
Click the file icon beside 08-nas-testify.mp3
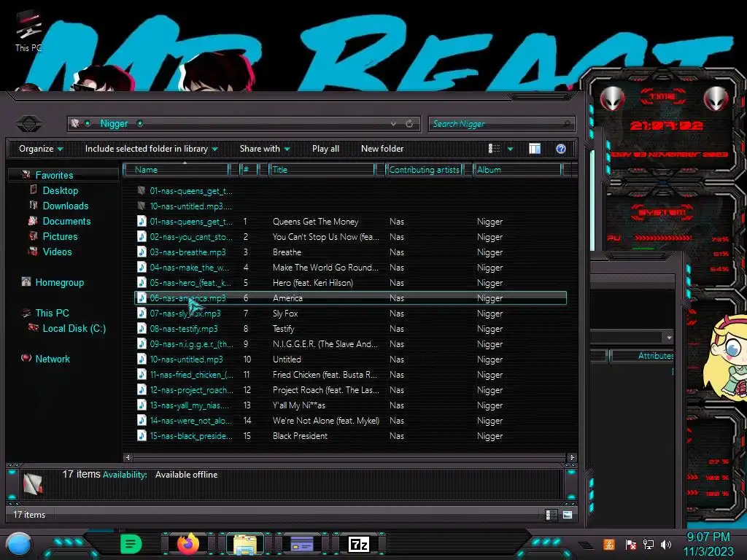tap(142, 329)
